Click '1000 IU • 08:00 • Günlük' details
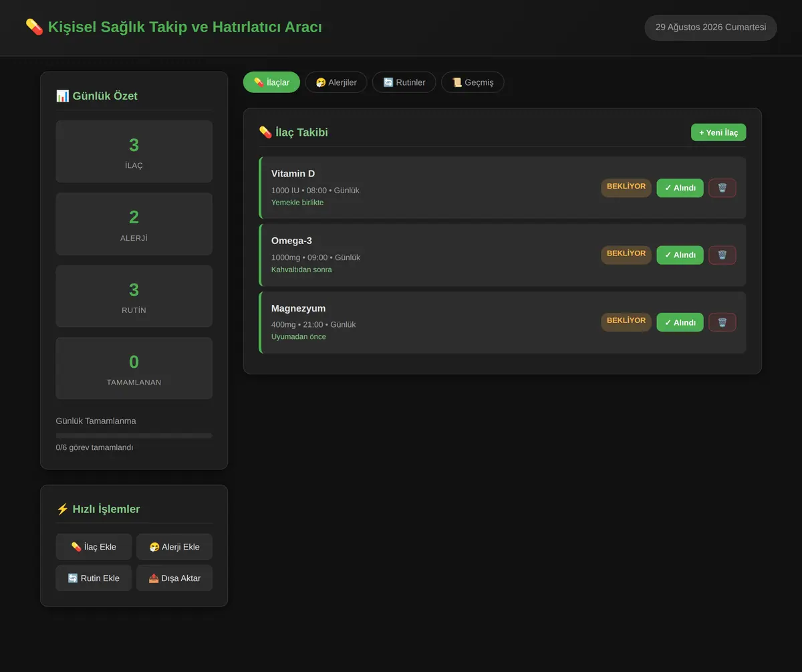This screenshot has width=802, height=672. click(x=315, y=191)
